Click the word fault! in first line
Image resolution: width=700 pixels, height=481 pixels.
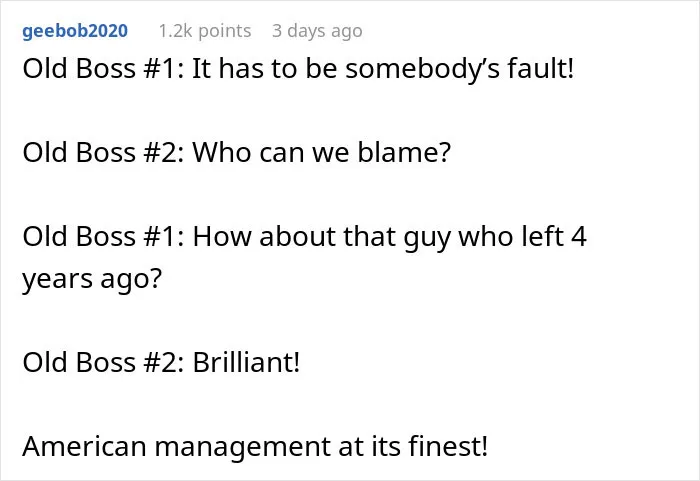[x=540, y=69]
